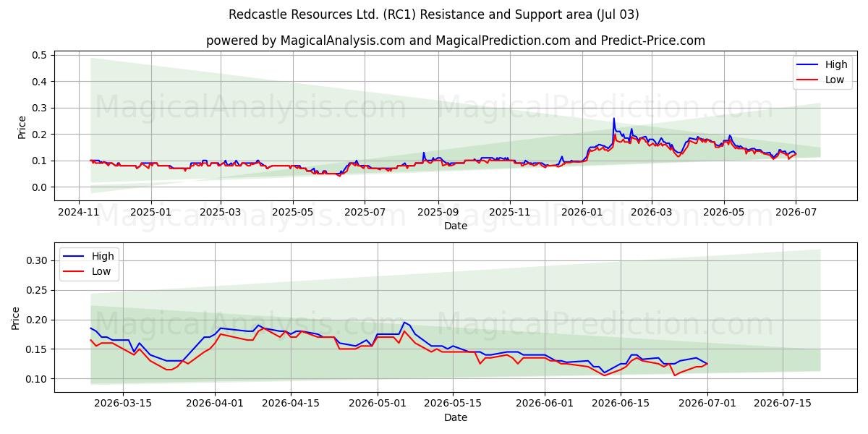The height and width of the screenshot is (434, 868).
Task: Click the 'Date' x-axis title of the bottom chart
Action: click(456, 417)
